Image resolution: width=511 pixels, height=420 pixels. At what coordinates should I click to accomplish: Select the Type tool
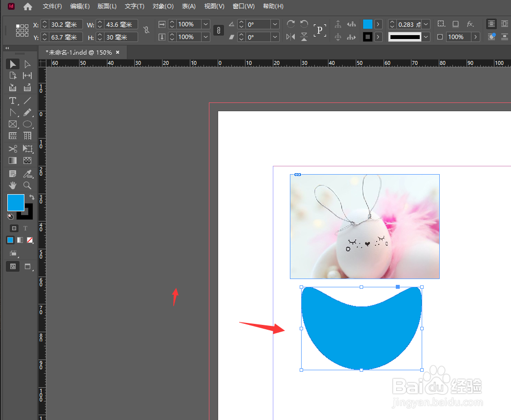point(13,100)
